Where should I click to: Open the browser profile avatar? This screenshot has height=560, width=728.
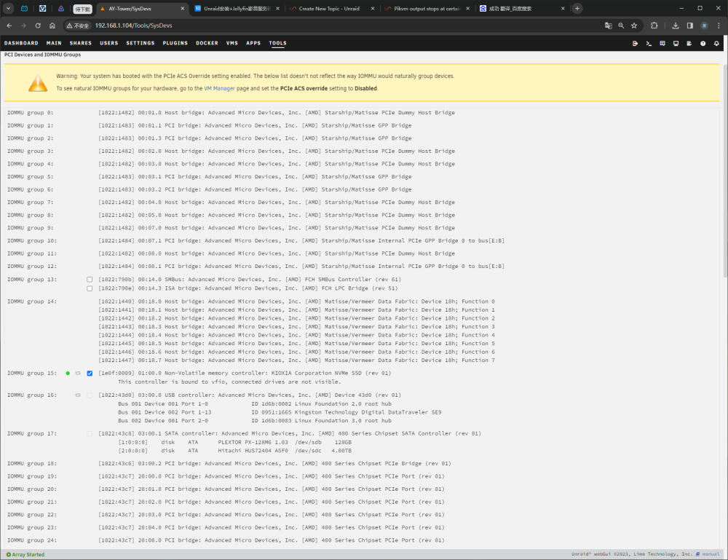point(704,25)
